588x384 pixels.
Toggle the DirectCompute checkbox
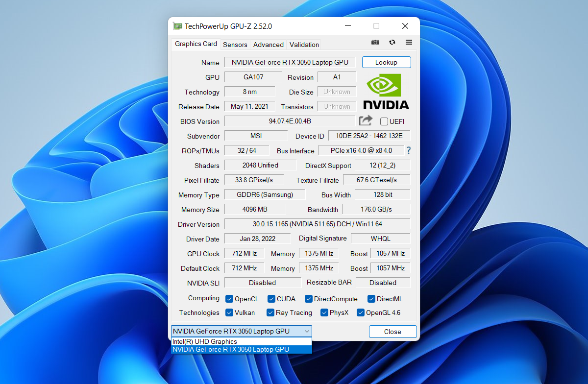(309, 299)
